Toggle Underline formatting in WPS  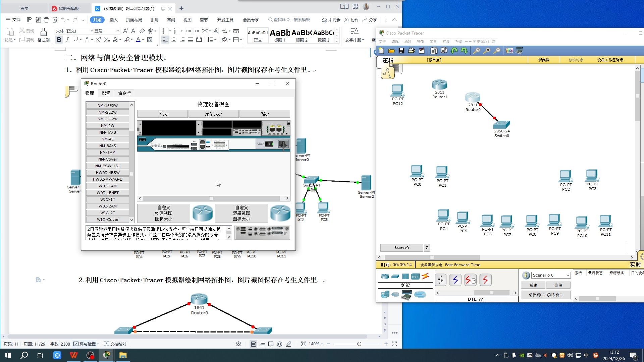pos(75,40)
